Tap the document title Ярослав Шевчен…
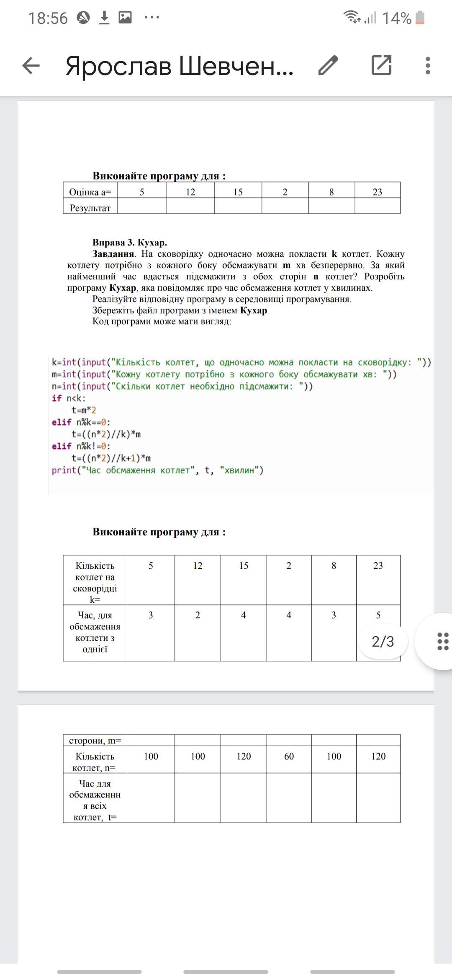The image size is (452, 980). pos(180,66)
